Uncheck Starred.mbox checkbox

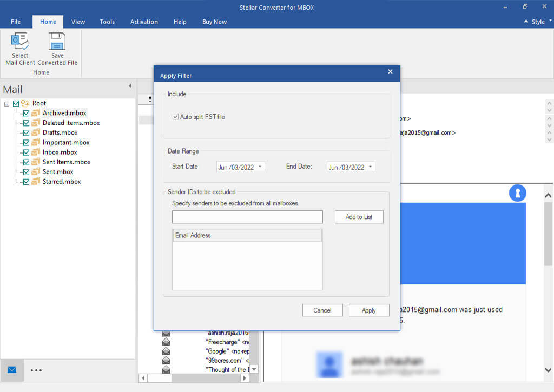26,182
